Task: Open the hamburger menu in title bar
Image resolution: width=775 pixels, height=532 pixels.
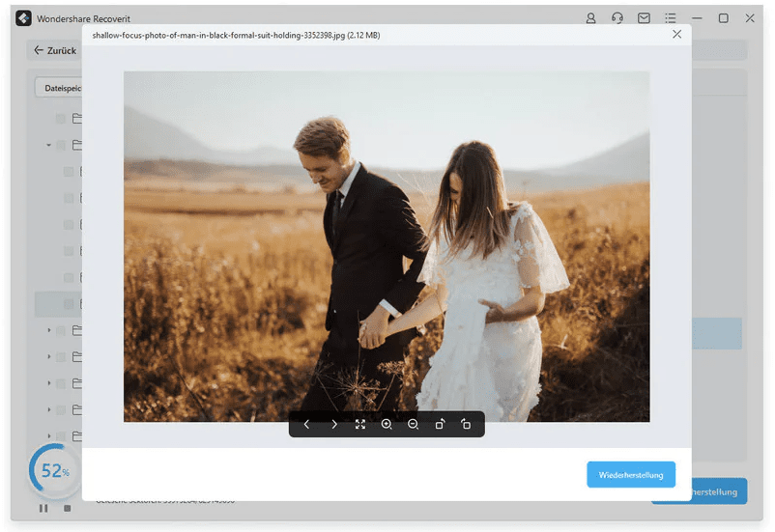Action: tap(670, 18)
